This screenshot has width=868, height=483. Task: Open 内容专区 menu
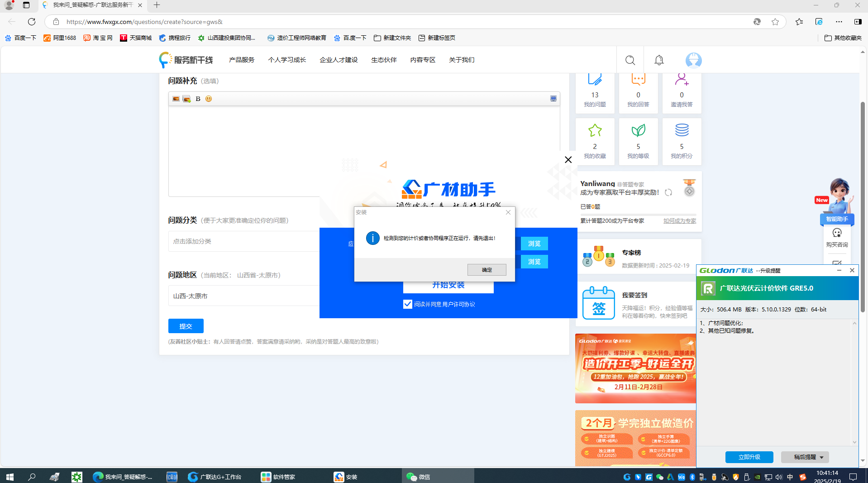pos(423,60)
